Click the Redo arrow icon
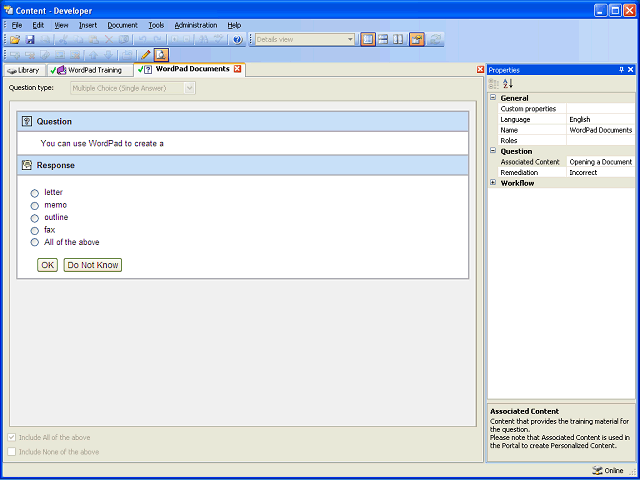The height and width of the screenshot is (480, 640). (x=157, y=40)
